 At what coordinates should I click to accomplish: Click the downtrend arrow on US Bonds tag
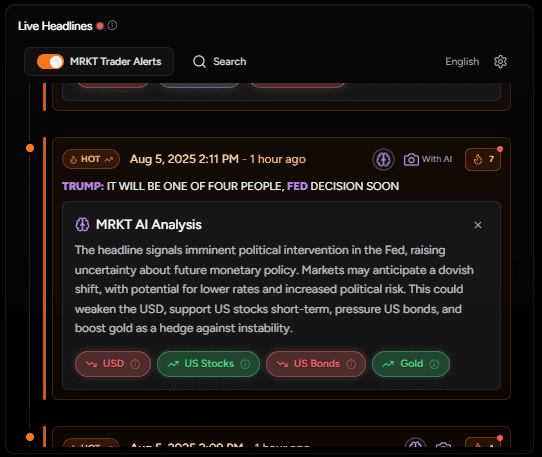pos(282,364)
